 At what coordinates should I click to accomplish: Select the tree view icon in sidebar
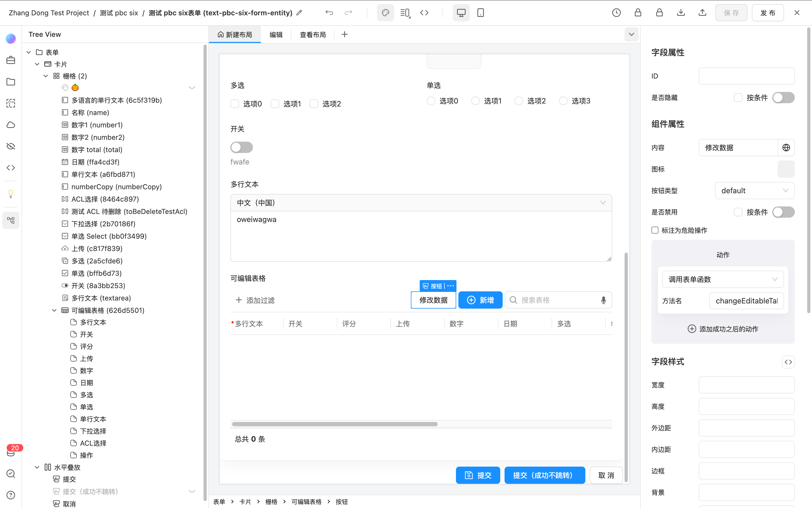[x=11, y=220]
